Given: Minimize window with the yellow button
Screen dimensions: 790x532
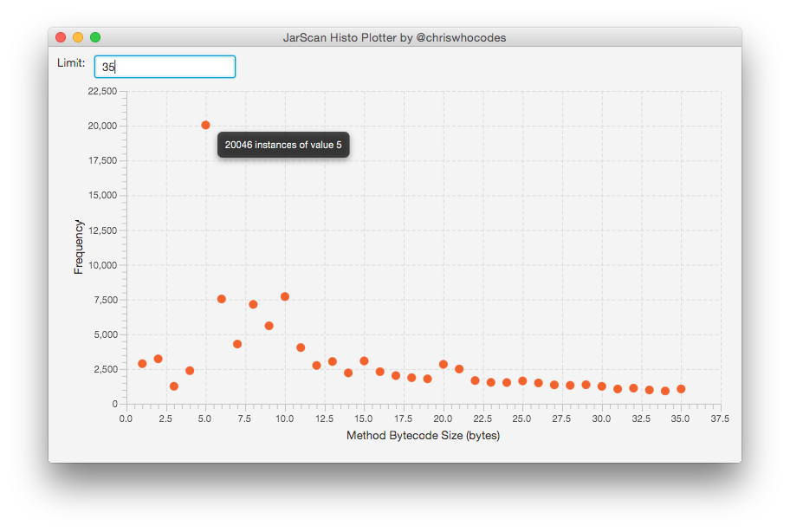Looking at the screenshot, I should (x=78, y=37).
